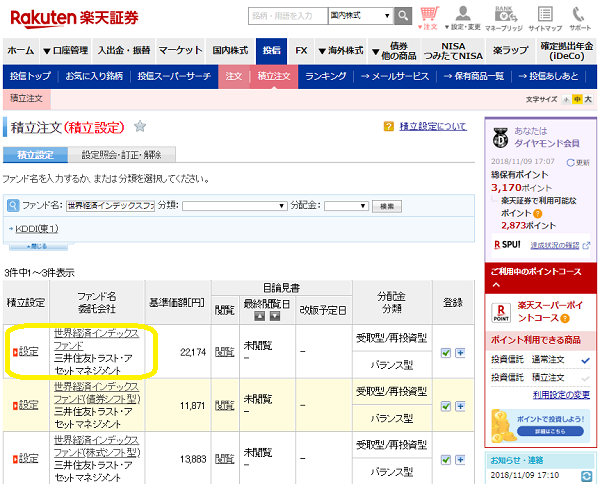Open the 分配金 dropdown
This screenshot has width=600, height=484.
tap(346, 206)
